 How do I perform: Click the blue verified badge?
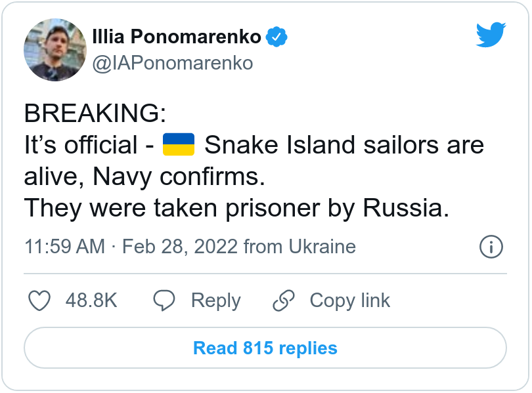point(277,37)
